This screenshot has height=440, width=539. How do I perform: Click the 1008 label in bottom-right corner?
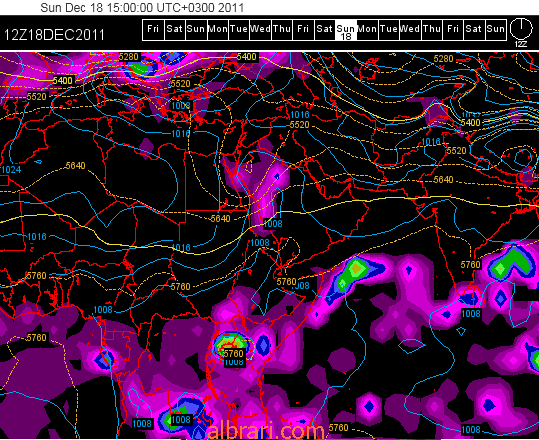tap(471, 429)
